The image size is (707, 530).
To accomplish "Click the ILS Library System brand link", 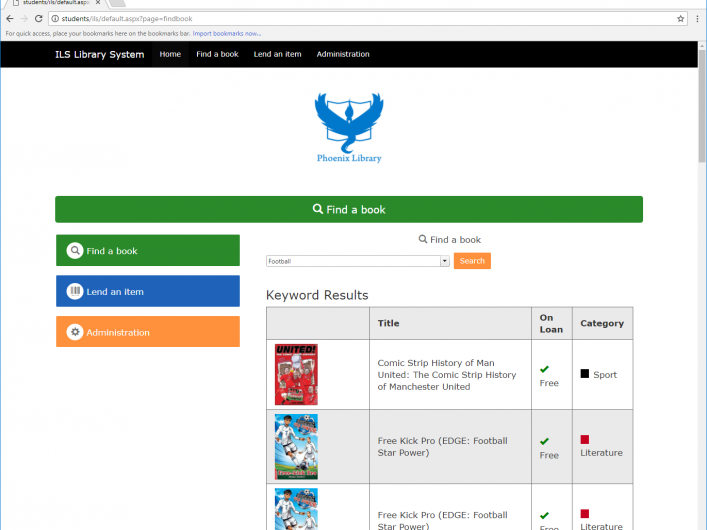I will 100,55.
